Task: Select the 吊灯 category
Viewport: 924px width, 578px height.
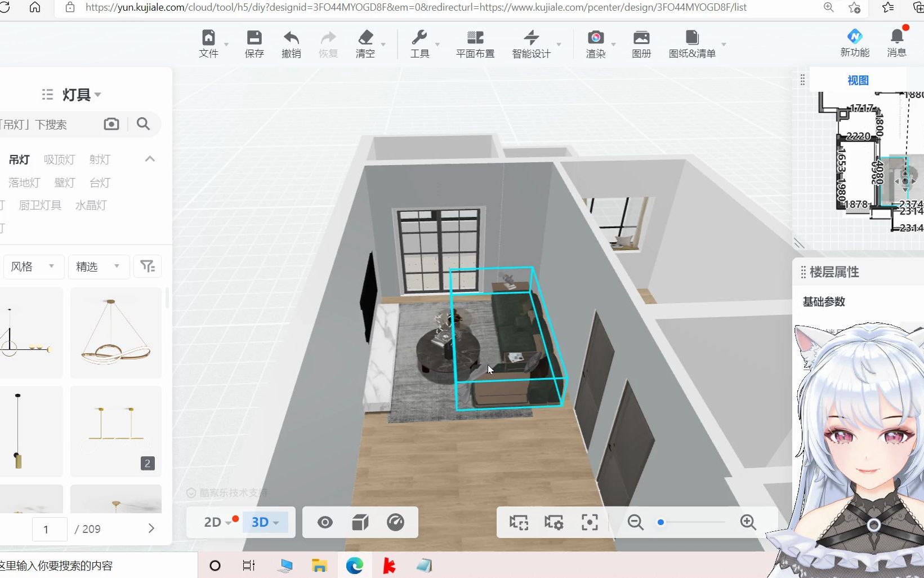Action: (x=19, y=159)
